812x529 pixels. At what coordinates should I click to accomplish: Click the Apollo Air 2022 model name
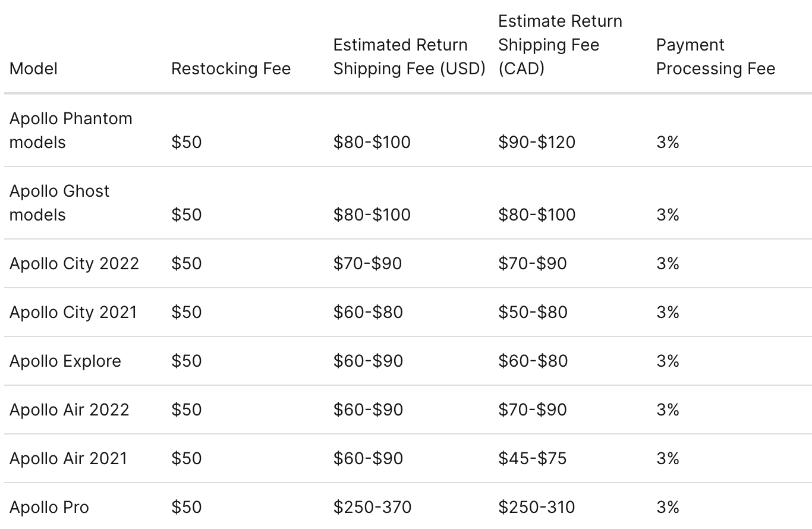click(x=69, y=410)
